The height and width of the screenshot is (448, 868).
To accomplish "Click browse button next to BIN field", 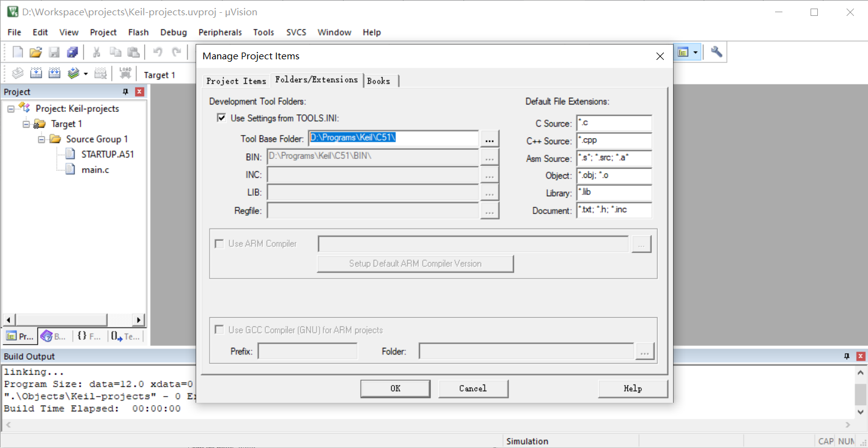I will coord(490,156).
